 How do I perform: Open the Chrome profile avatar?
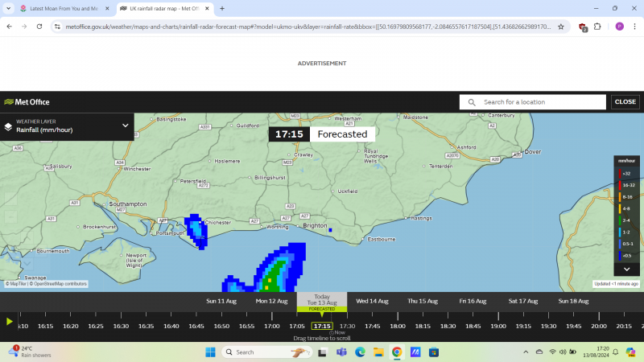620,27
